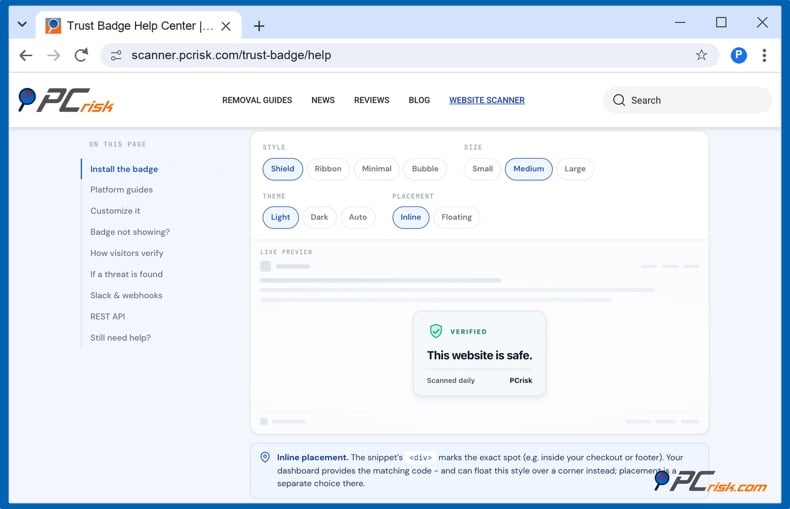Click the <div> code snippet text
Screen dimensions: 790x509
[421, 458]
